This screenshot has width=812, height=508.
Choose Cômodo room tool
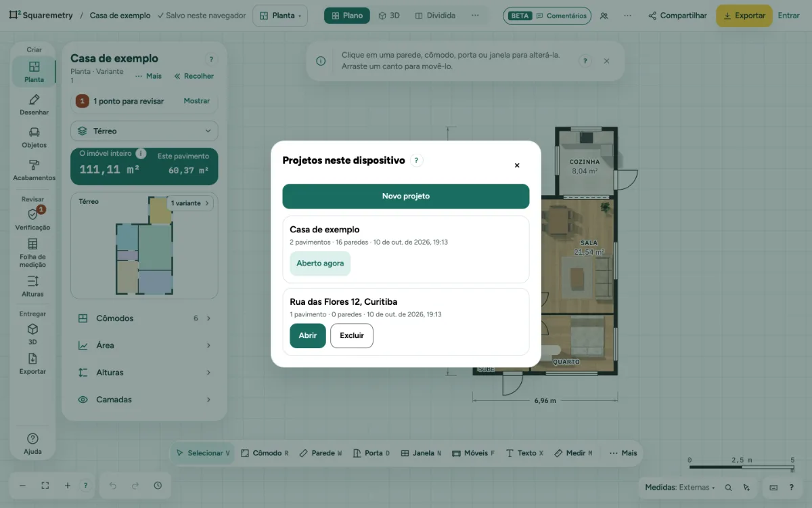coord(265,453)
